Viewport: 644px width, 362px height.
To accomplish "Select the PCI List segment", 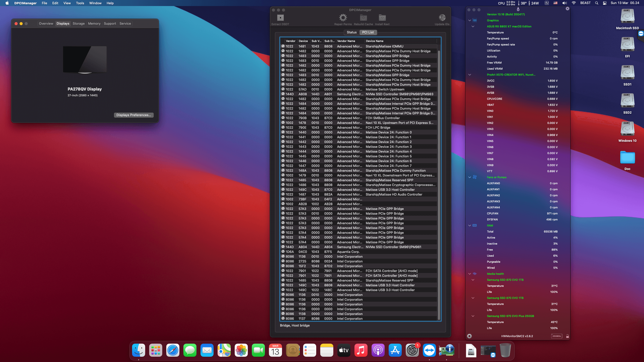I will (368, 32).
